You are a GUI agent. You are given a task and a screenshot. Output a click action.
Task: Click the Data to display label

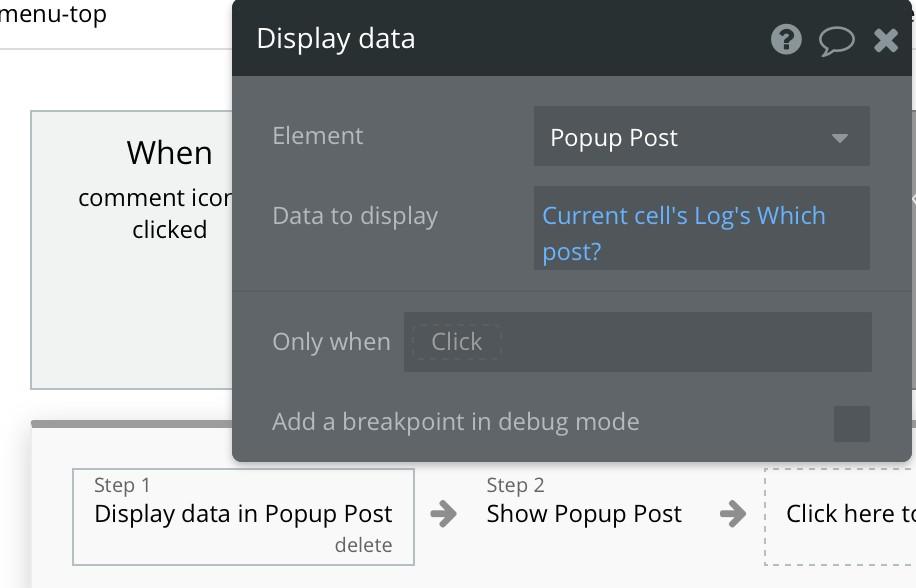point(355,217)
